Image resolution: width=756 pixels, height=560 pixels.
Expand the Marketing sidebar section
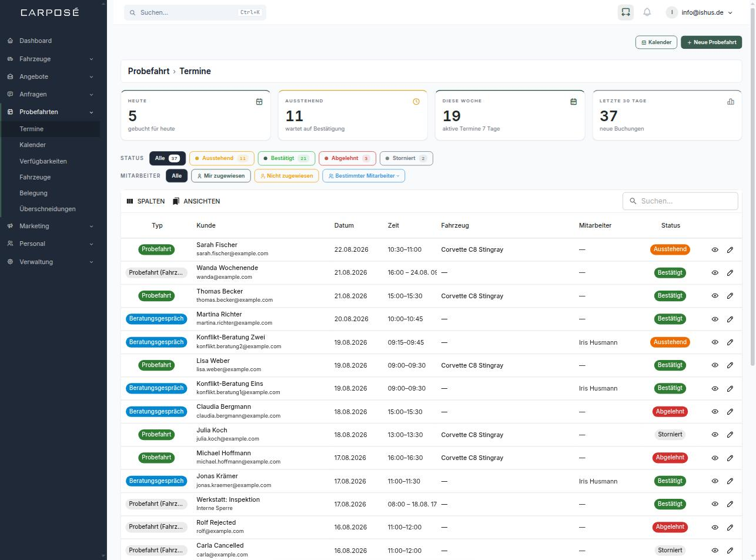50,226
